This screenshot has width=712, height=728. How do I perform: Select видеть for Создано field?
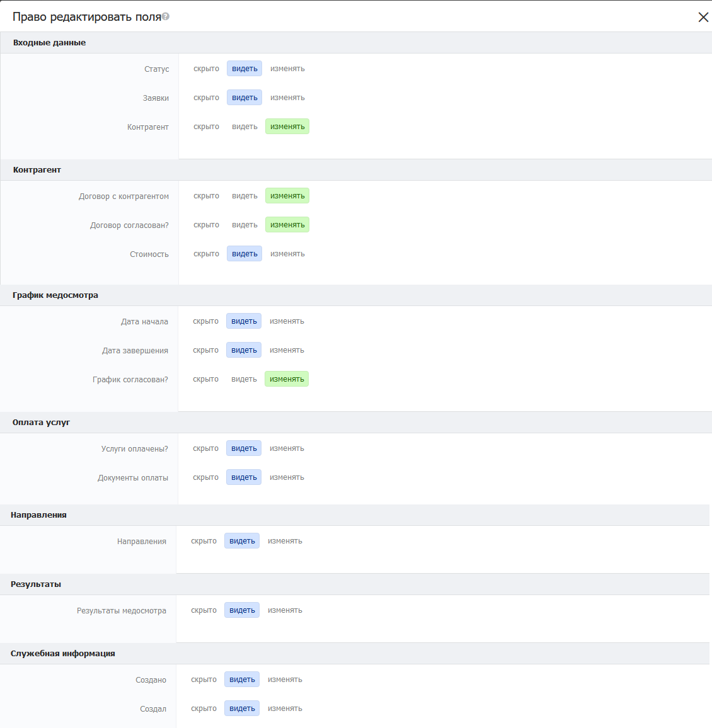tap(242, 680)
